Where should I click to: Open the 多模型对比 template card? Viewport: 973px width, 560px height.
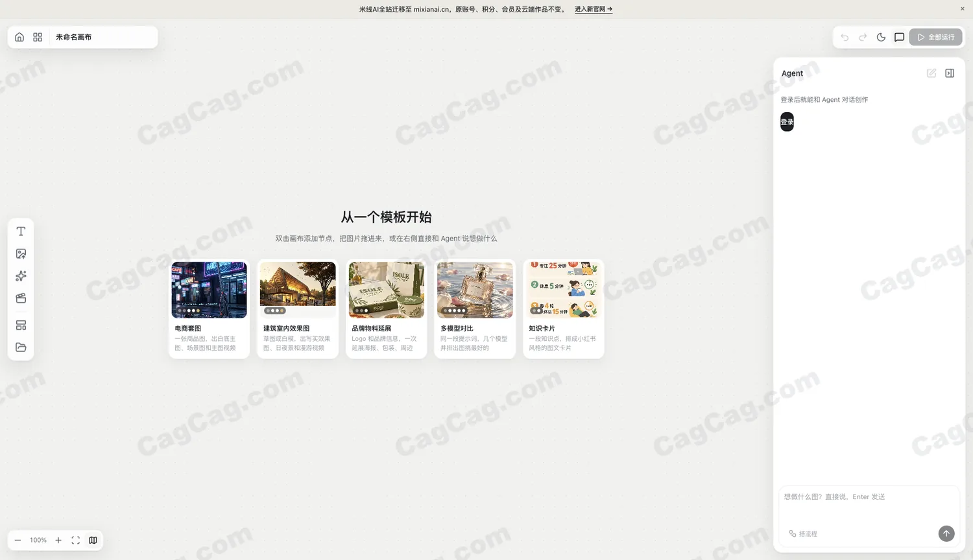[475, 309]
